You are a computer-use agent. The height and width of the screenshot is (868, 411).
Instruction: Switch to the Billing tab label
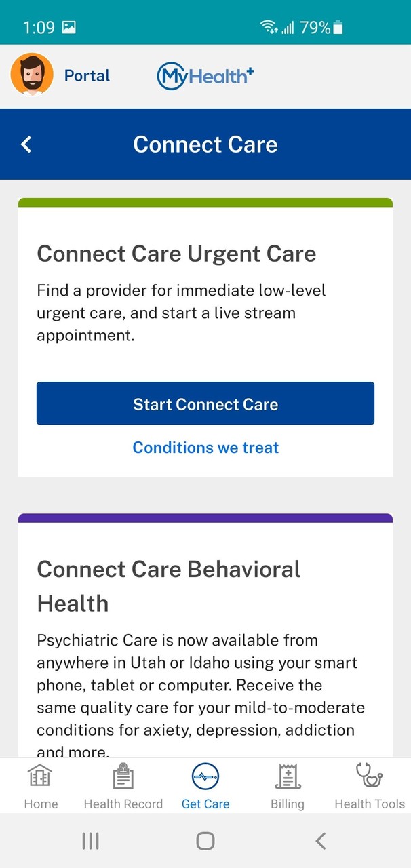(288, 804)
